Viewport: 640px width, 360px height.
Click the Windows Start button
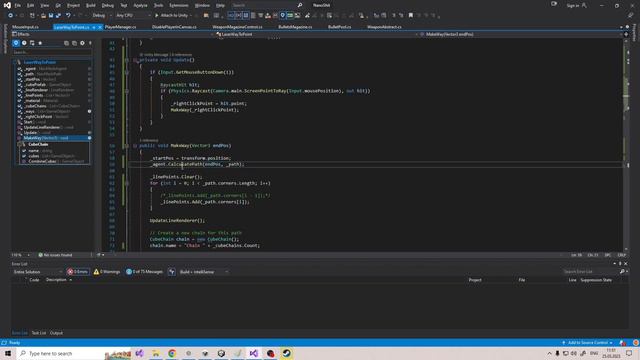pos(8,353)
